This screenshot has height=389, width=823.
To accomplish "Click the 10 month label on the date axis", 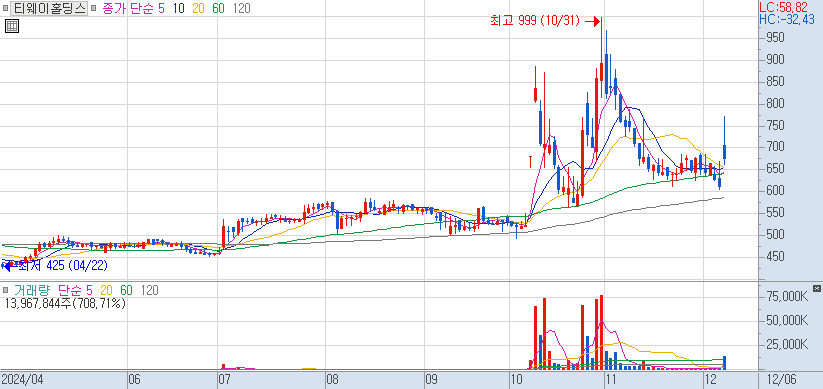I will [x=518, y=379].
